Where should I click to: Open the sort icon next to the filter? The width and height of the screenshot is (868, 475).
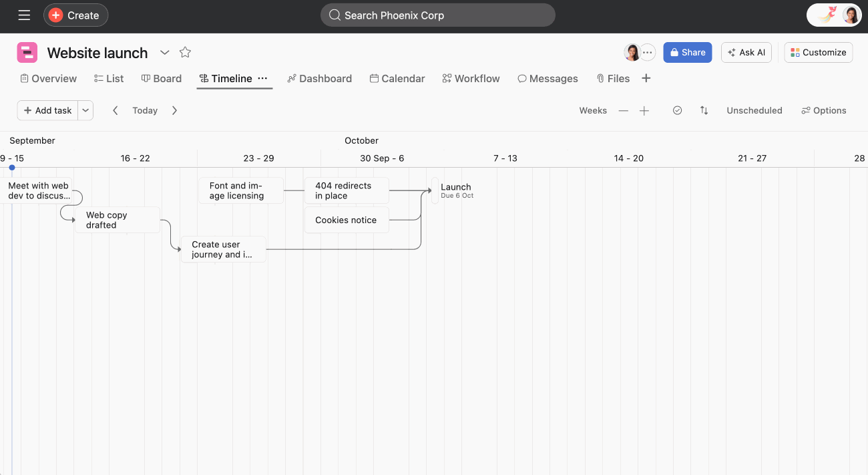(704, 110)
